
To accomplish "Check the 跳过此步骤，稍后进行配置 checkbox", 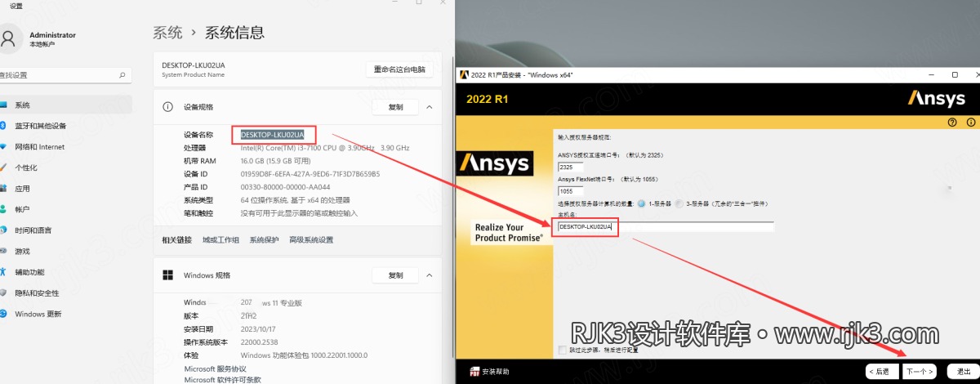I will tap(561, 350).
